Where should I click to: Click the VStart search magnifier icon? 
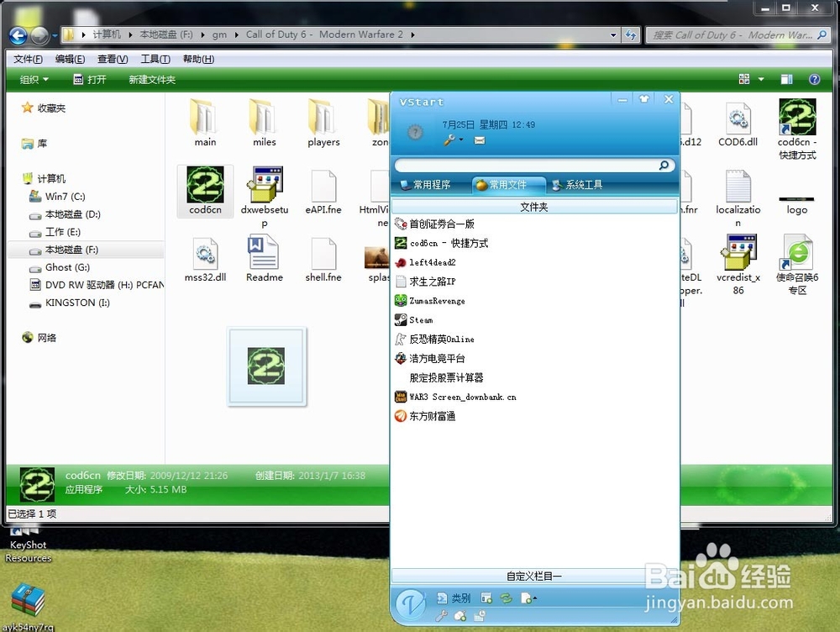pos(664,165)
